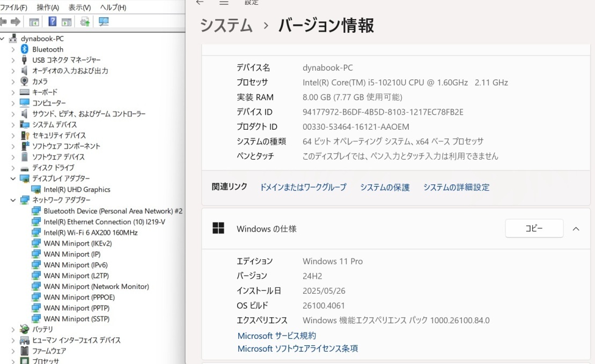Select Intel(R) Wi-Fi 6 AX200 160MHz adapter
Image resolution: width=595 pixels, height=364 pixels.
point(90,233)
